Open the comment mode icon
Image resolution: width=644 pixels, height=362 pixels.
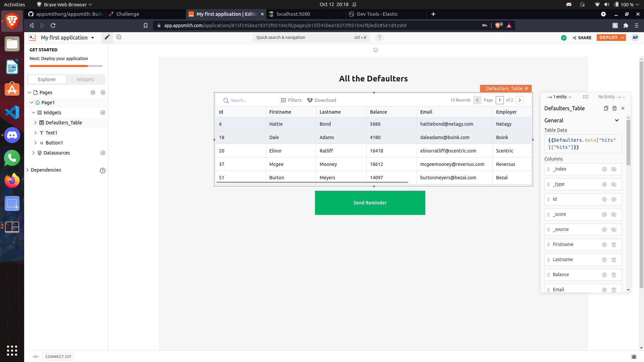coord(119,37)
